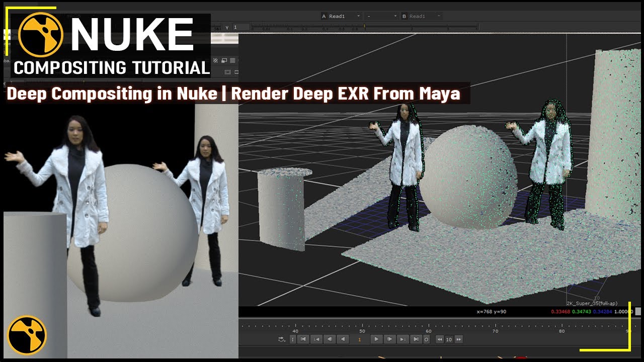Screen dimensions: 644x362
Task: Click the framed rectangle format guide icon
Action: [x=227, y=72]
